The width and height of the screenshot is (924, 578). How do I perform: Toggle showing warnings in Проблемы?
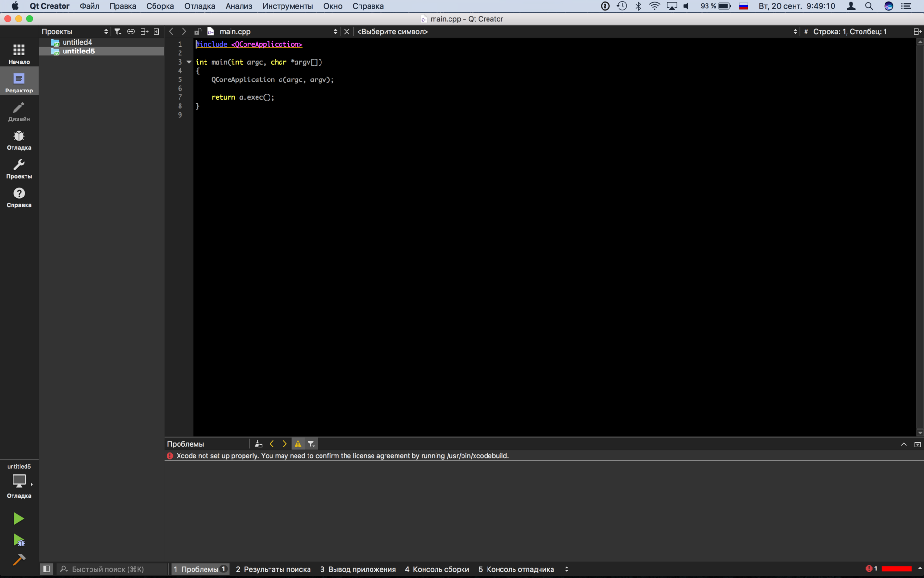click(298, 444)
